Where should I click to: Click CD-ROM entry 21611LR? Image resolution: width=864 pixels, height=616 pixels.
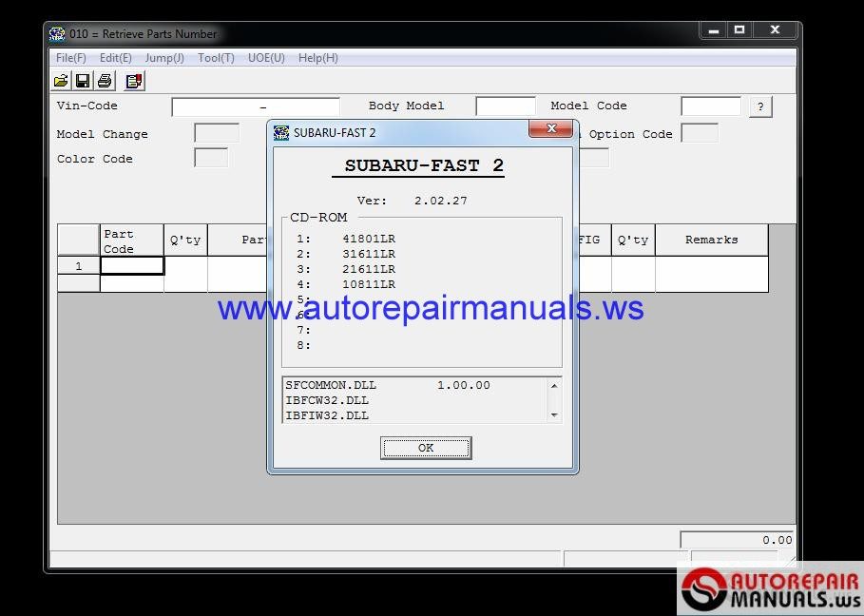(369, 269)
